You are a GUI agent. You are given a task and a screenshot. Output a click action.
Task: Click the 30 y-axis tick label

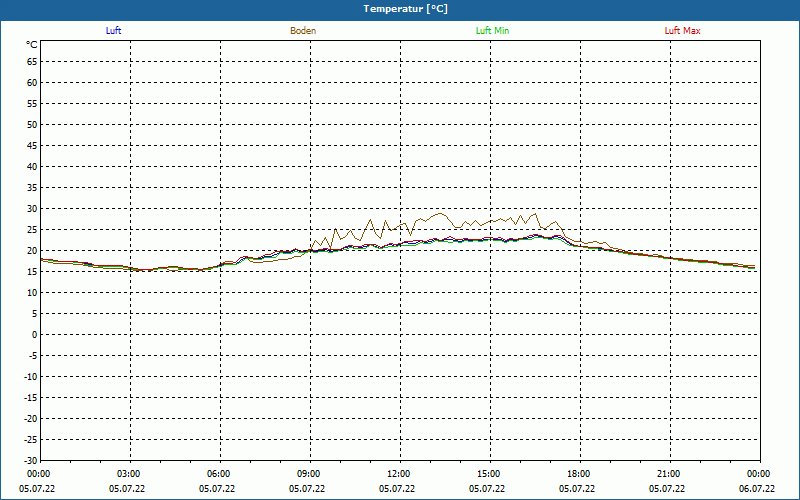point(32,209)
